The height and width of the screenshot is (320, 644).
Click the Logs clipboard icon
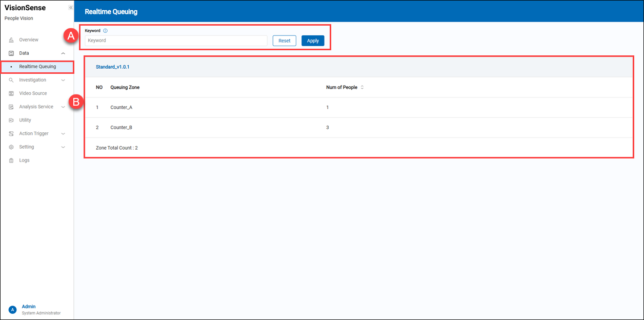tap(11, 161)
